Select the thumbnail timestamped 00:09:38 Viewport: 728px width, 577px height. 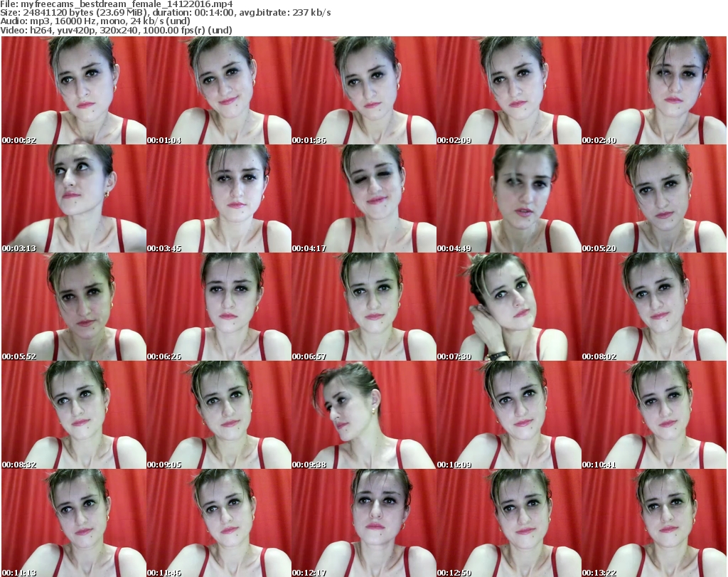click(364, 415)
